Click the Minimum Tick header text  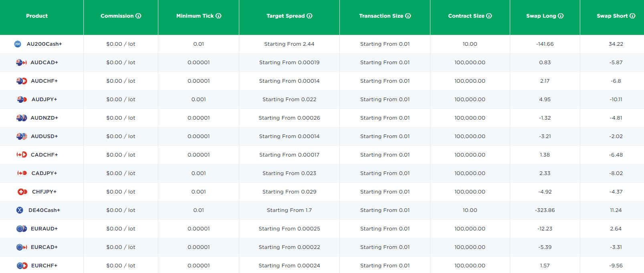(195, 16)
